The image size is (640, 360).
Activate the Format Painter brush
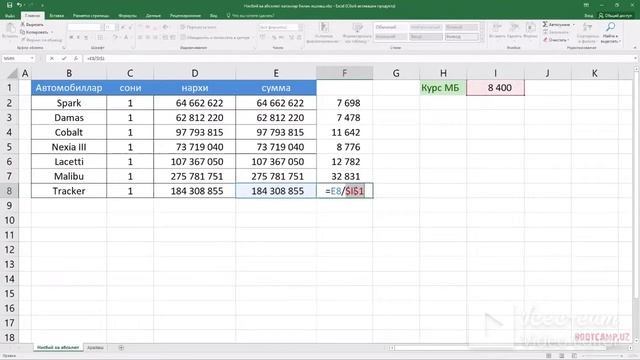coord(41,40)
